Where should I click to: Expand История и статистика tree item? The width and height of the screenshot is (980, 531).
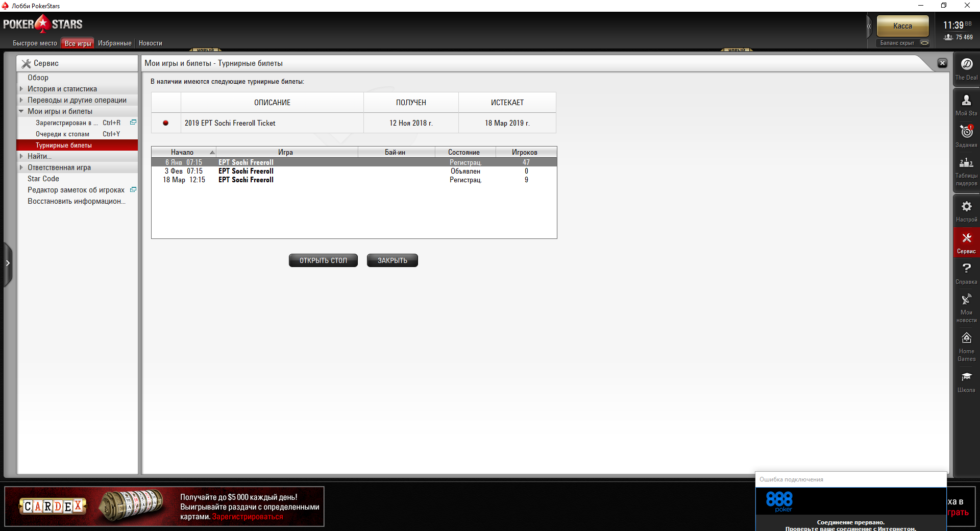[21, 89]
